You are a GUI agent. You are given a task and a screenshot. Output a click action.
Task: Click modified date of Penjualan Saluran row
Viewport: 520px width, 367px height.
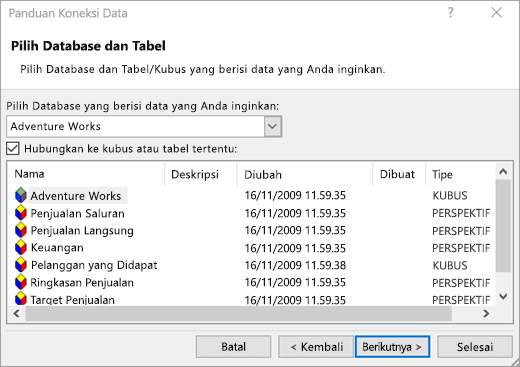coord(295,213)
